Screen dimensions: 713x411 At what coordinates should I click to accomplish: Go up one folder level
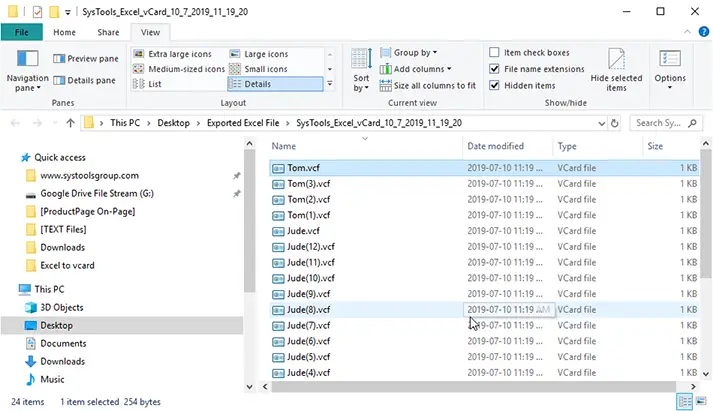click(x=70, y=123)
